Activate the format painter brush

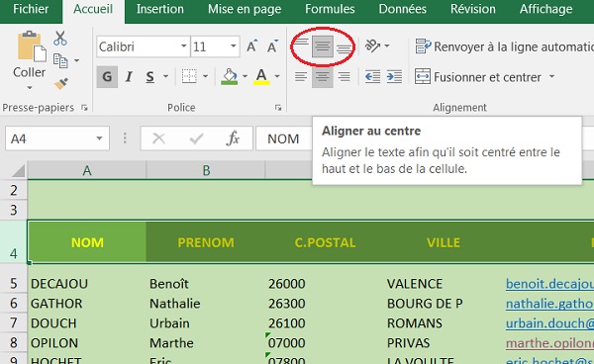click(60, 84)
